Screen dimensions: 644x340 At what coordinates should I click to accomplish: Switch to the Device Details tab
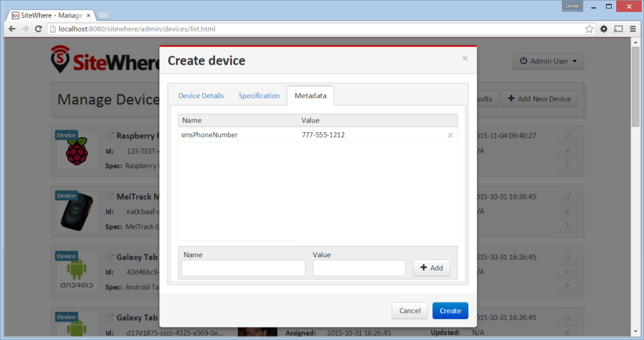tap(201, 96)
